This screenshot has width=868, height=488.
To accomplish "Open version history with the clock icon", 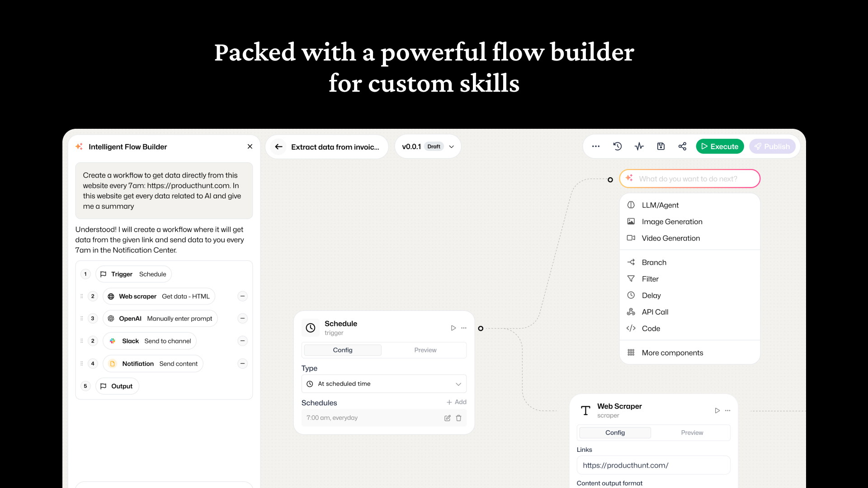I will 618,146.
